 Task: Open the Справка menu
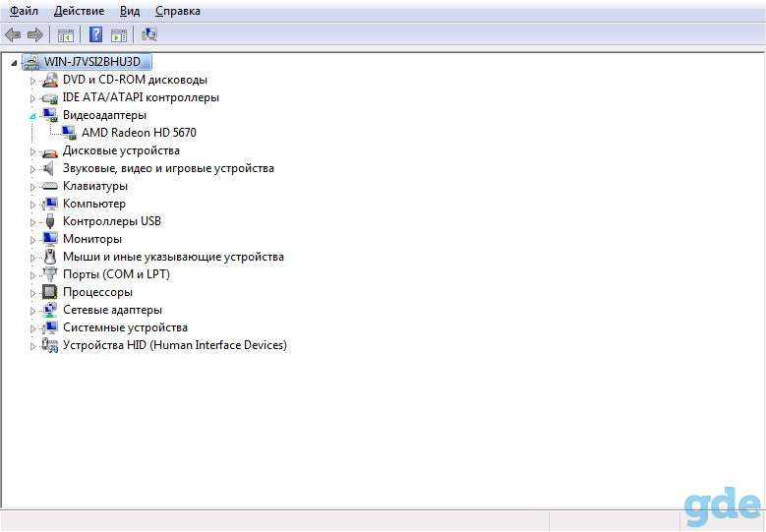[x=178, y=11]
